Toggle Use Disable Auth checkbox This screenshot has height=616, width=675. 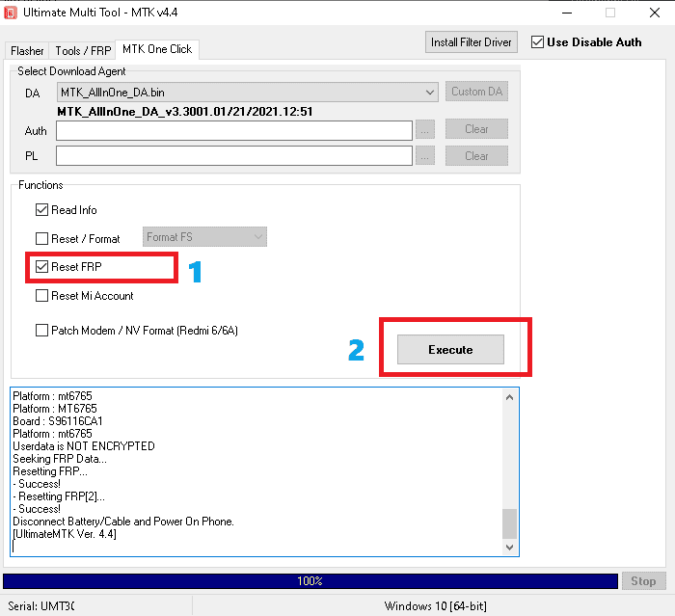537,42
